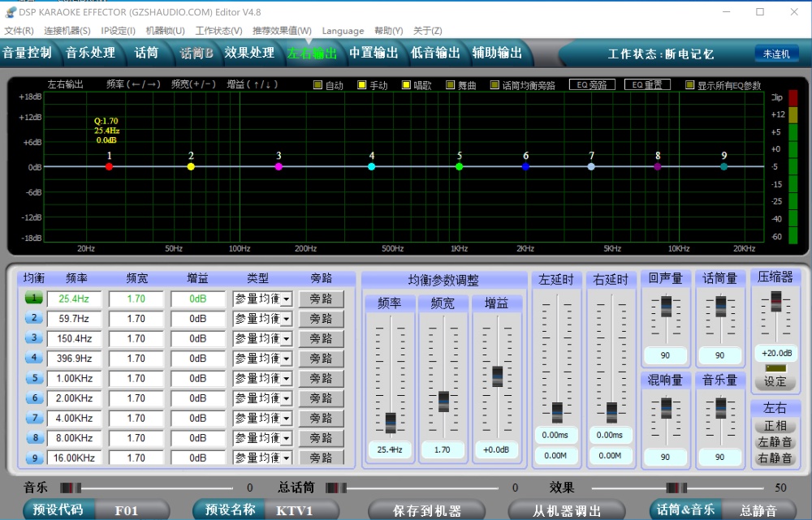Click the blue EQ node 6 on graph
This screenshot has height=520, width=812.
pyautogui.click(x=525, y=166)
